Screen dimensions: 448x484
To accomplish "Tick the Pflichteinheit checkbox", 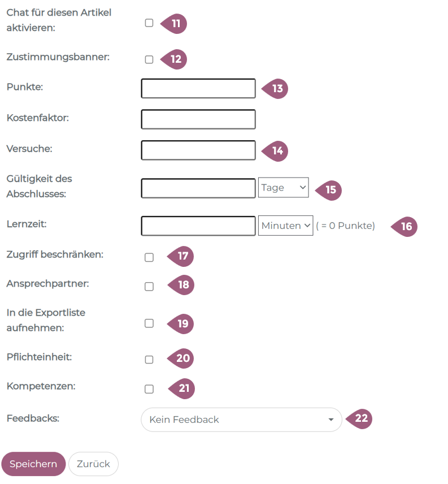I will point(149,360).
